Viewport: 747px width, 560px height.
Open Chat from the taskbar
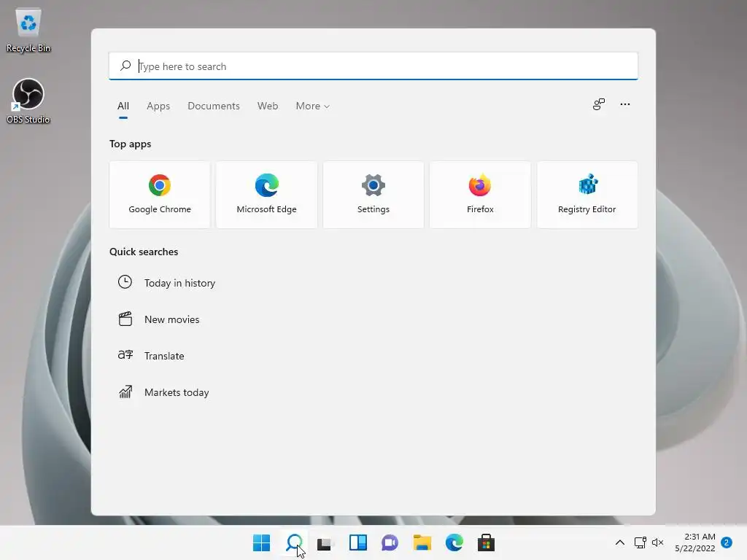[x=390, y=542]
